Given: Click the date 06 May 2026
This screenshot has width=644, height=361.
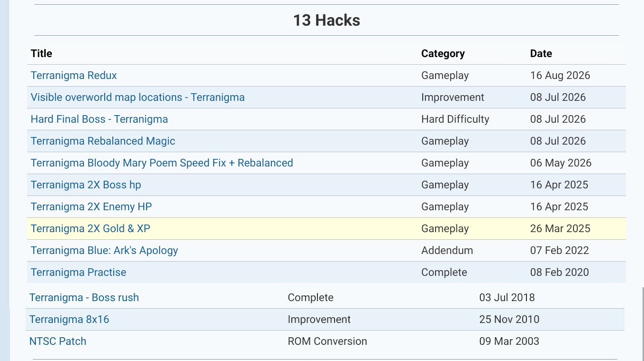Looking at the screenshot, I should point(561,163).
